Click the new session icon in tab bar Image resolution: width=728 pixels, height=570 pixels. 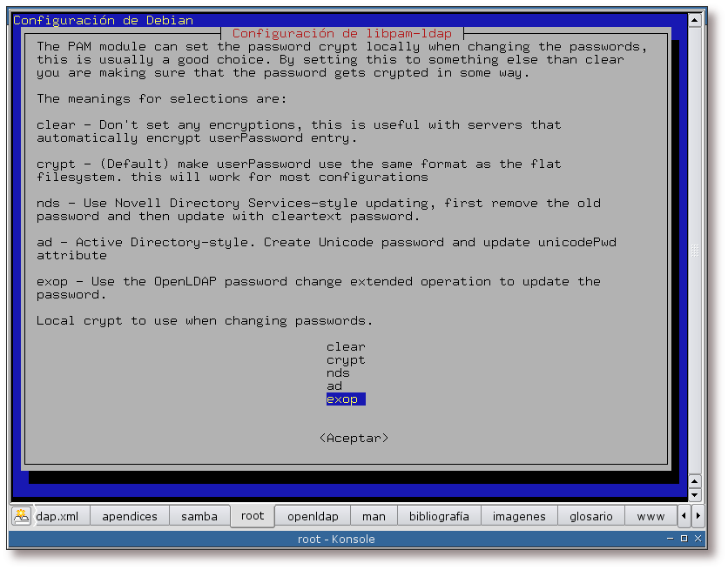tap(21, 516)
